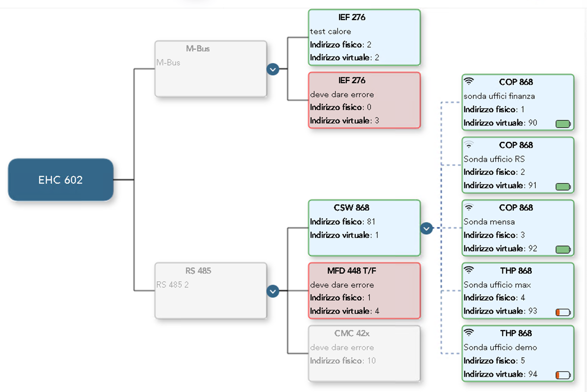Open the red IEF 276 error device
Image resolution: width=587 pixels, height=392 pixels.
pos(364,100)
